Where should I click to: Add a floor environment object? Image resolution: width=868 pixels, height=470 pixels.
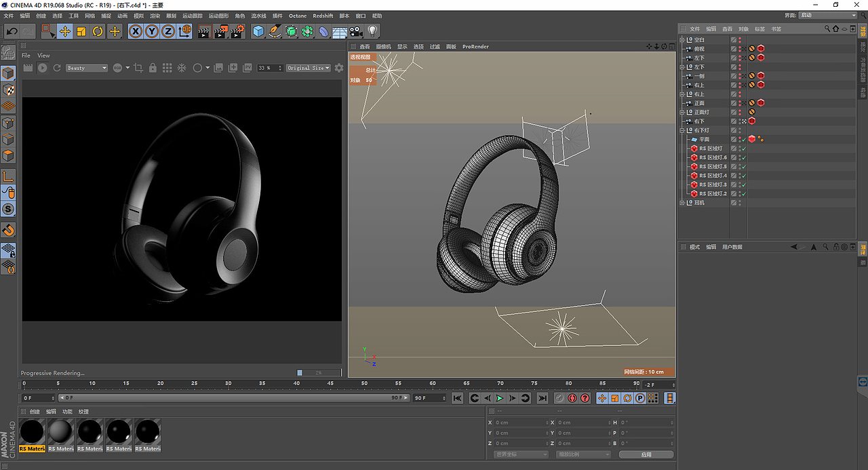coord(340,31)
